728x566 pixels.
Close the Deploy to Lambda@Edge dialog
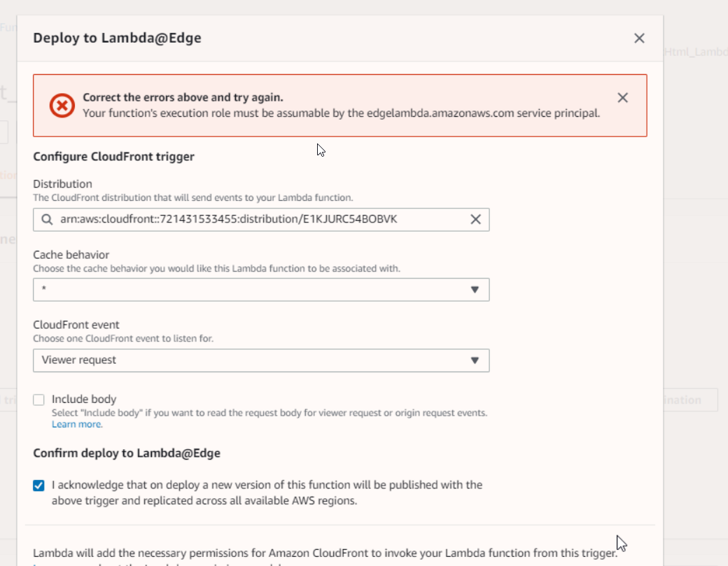tap(638, 38)
